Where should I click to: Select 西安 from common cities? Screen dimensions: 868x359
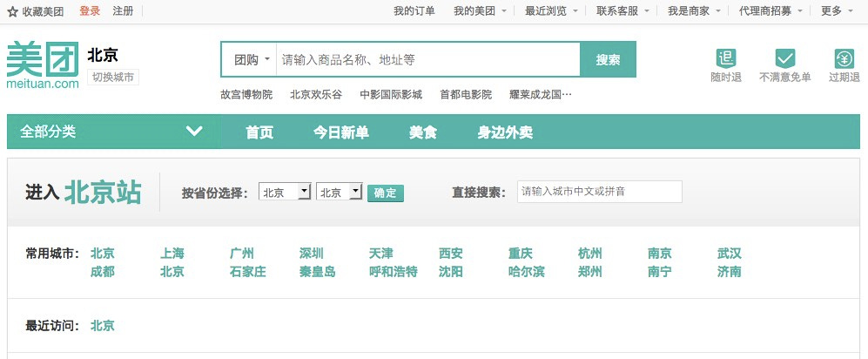pyautogui.click(x=451, y=254)
